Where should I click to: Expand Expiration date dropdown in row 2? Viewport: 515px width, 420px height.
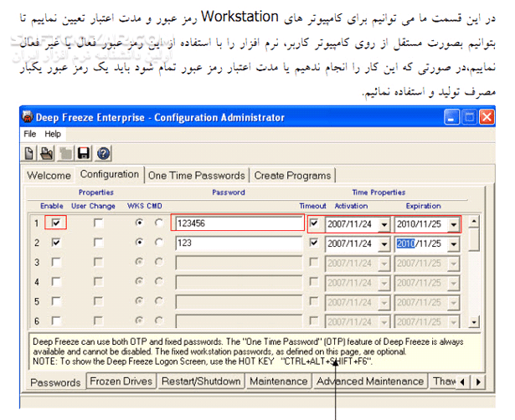453,243
